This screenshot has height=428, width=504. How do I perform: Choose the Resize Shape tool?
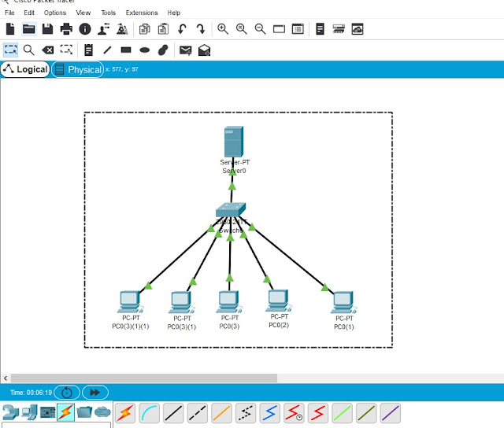tap(66, 50)
